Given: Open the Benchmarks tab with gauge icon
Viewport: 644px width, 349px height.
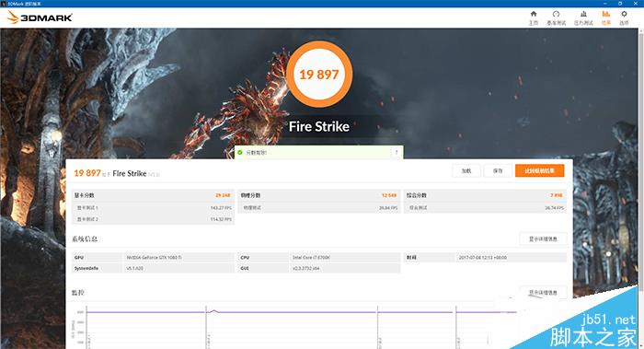Looking at the screenshot, I should [x=556, y=17].
